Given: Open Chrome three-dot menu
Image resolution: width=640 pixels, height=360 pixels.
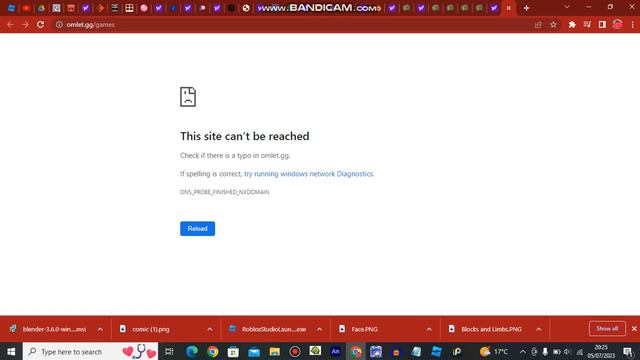Looking at the screenshot, I should click(x=633, y=24).
